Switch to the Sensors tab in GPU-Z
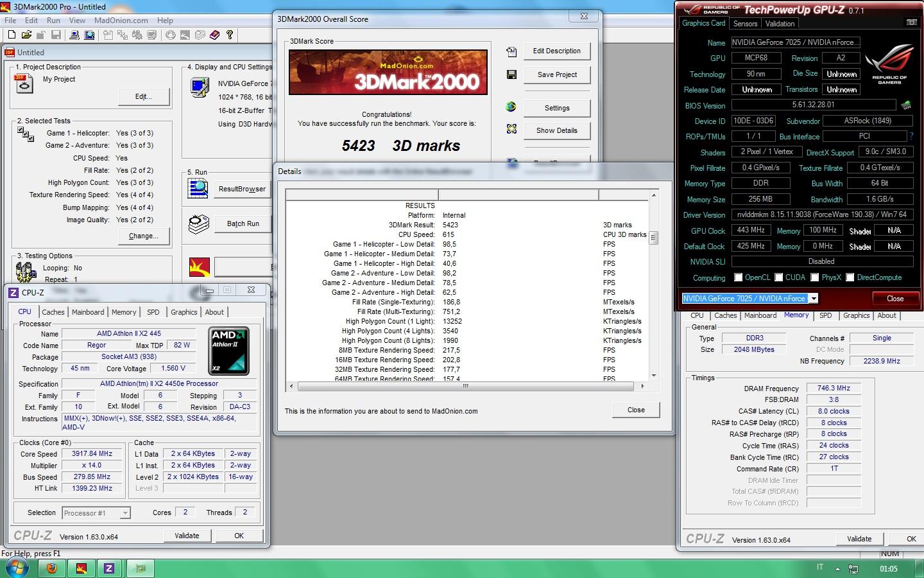This screenshot has width=924, height=578. pos(745,24)
